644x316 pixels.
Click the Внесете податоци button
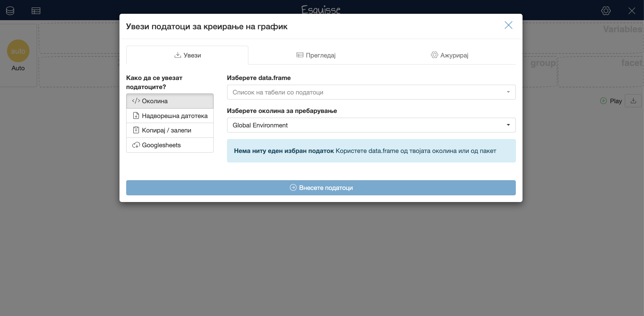click(321, 188)
